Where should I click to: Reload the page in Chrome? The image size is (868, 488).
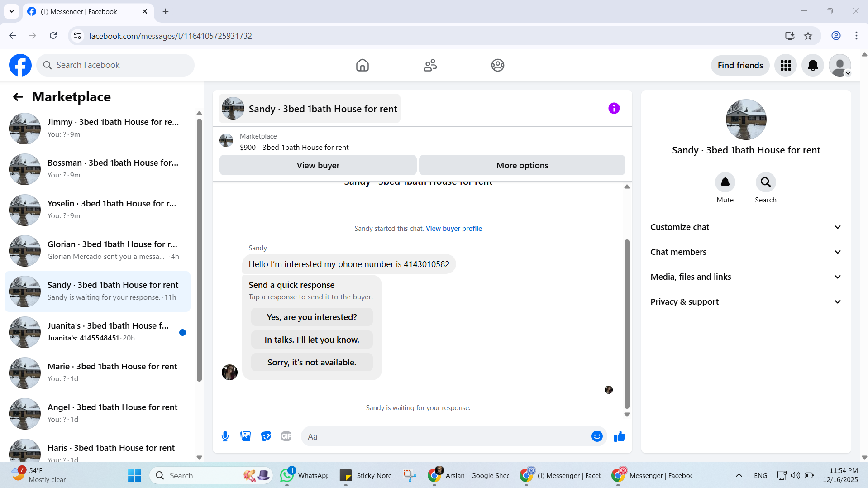tap(53, 36)
